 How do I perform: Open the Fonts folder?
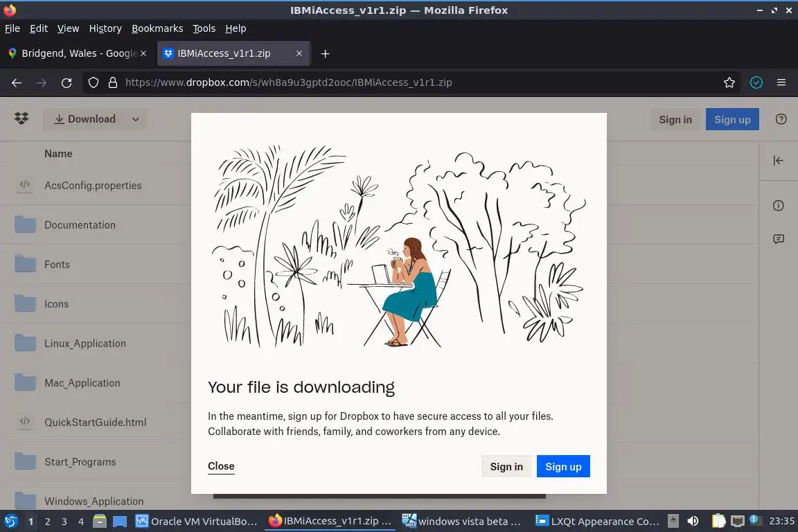[57, 264]
